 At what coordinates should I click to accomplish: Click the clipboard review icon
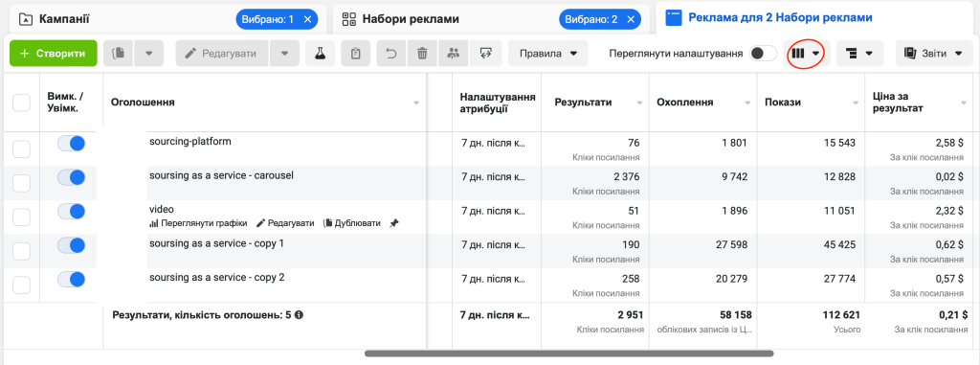[356, 54]
